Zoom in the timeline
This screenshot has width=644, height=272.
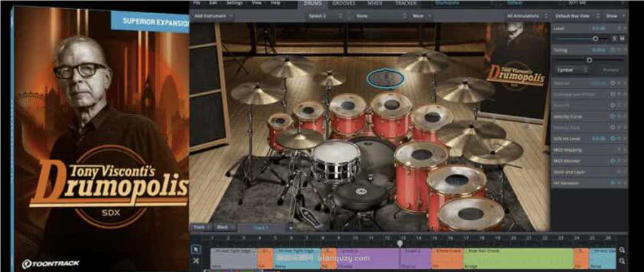[622, 250]
